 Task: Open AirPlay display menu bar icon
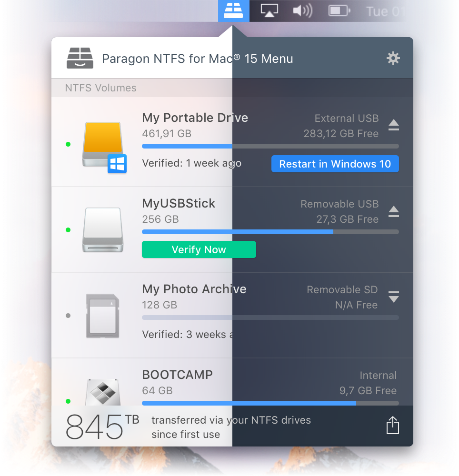[269, 10]
